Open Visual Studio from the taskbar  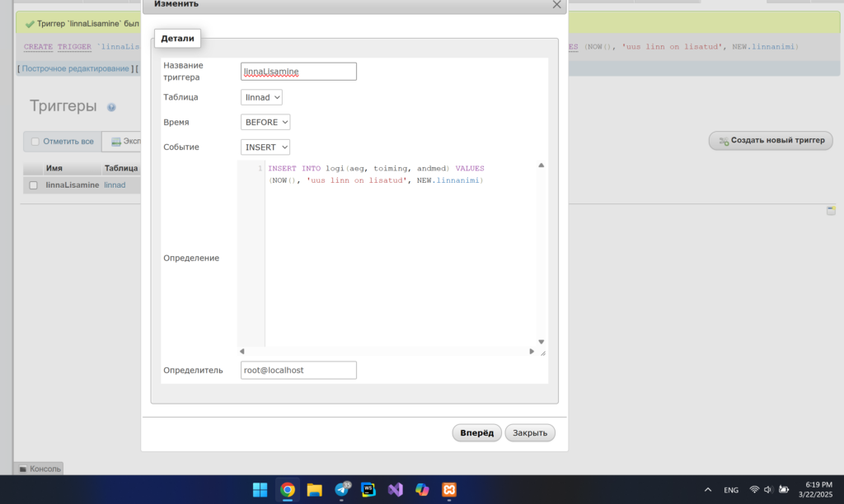[396, 489]
